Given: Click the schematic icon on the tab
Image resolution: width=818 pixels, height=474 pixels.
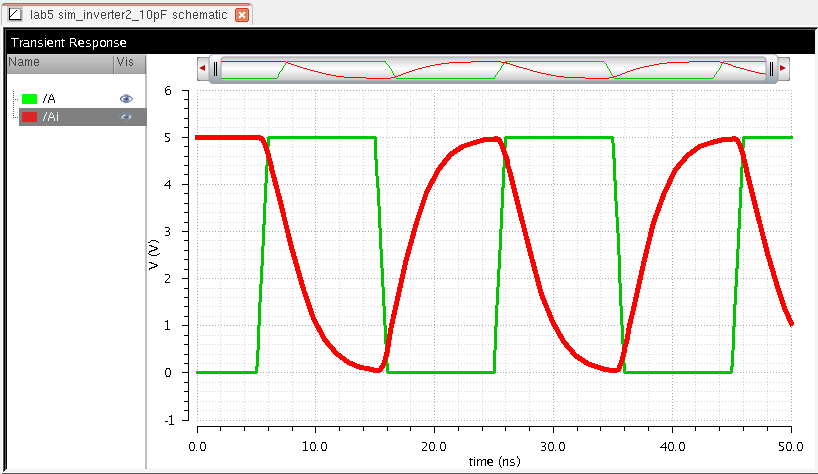Looking at the screenshot, I should [x=14, y=15].
